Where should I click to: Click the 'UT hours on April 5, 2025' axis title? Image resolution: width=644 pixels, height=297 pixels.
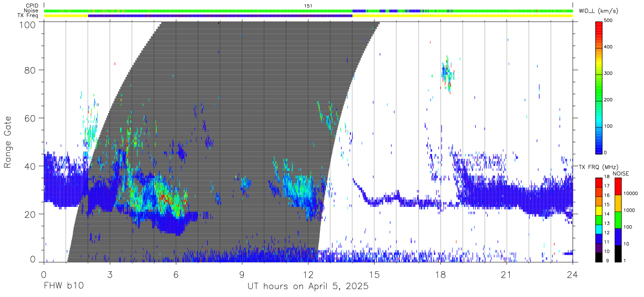(308, 287)
